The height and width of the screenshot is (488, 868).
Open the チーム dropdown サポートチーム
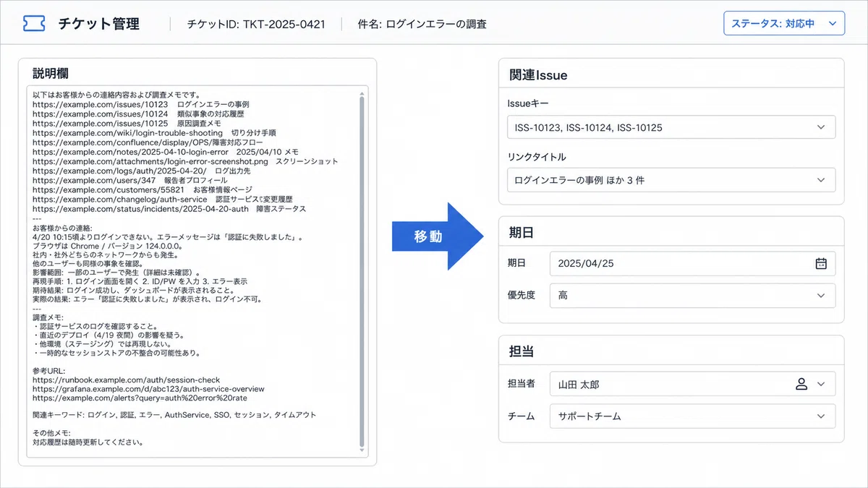click(692, 416)
